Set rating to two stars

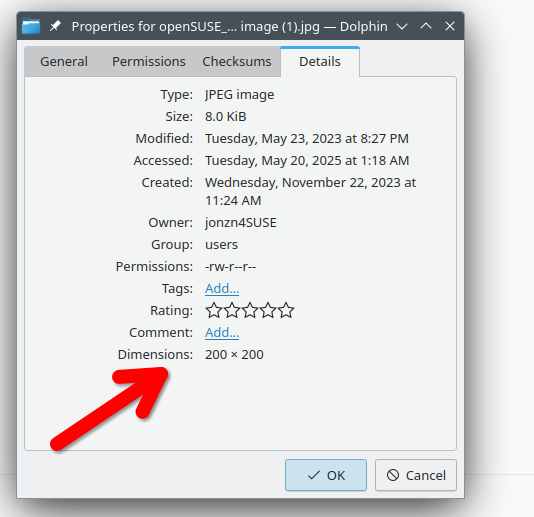tap(232, 310)
